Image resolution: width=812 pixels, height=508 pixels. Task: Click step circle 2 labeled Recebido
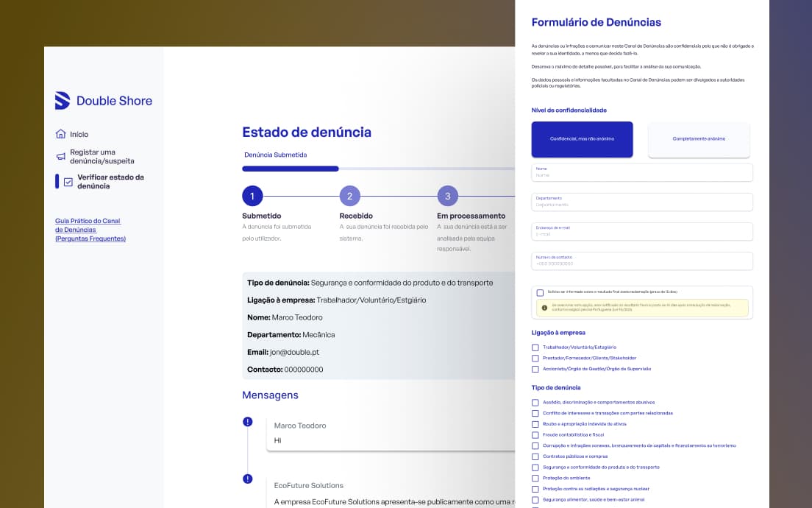[349, 196]
